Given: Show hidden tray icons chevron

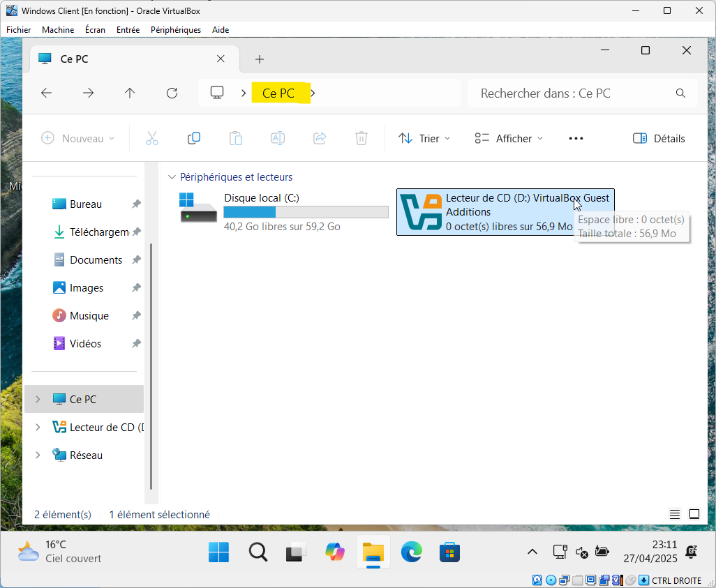Looking at the screenshot, I should click(532, 552).
